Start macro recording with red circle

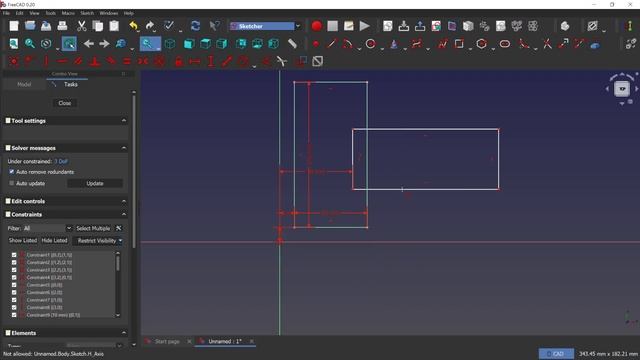point(316,26)
